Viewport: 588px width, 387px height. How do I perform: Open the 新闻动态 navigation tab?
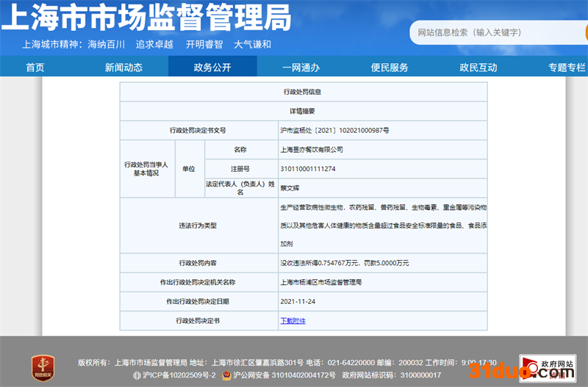[123, 68]
